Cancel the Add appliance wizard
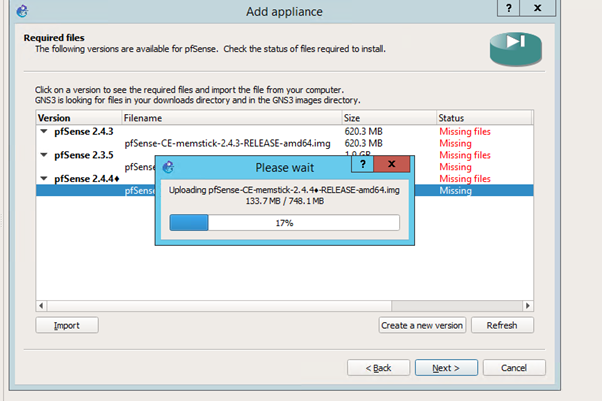The image size is (602, 401). pos(514,368)
